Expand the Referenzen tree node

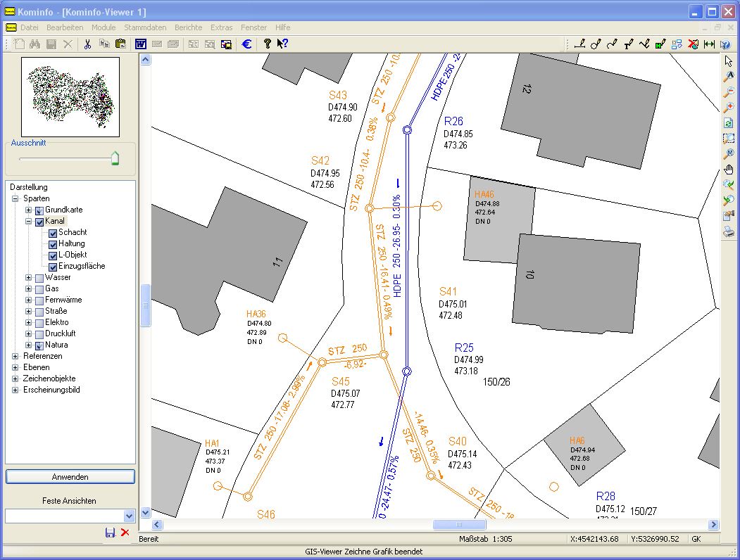(15, 357)
